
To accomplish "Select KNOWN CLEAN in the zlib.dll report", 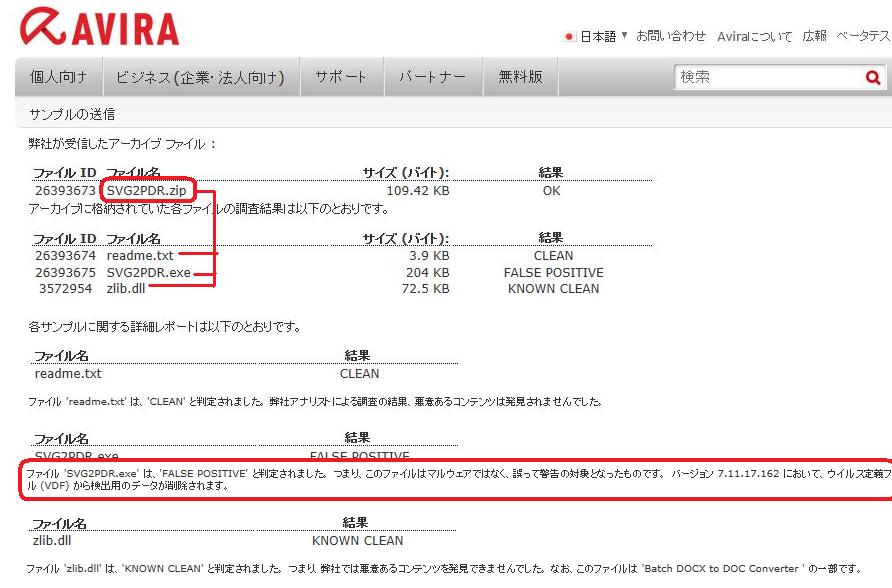I will pyautogui.click(x=358, y=541).
